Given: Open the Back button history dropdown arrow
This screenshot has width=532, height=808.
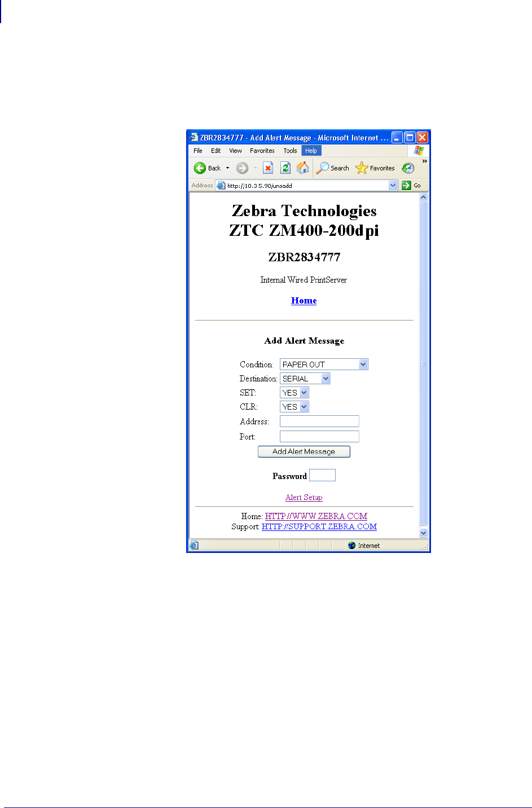Looking at the screenshot, I should pos(227,168).
